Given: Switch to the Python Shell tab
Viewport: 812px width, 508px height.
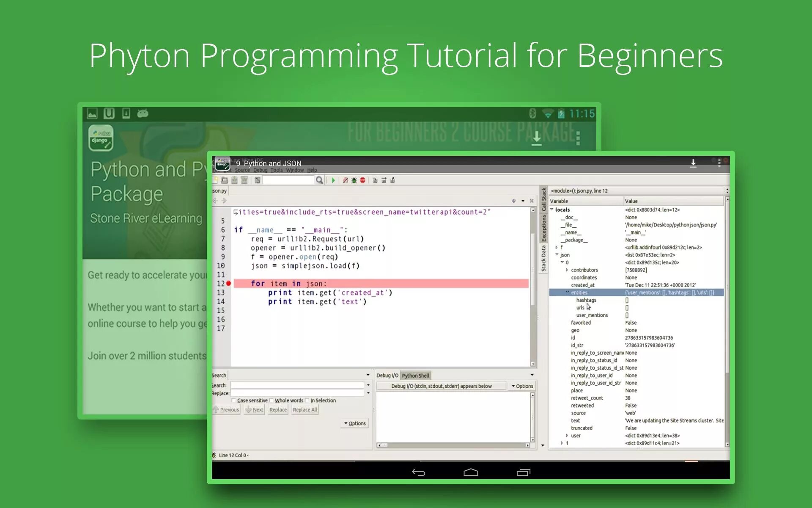Looking at the screenshot, I should [415, 375].
